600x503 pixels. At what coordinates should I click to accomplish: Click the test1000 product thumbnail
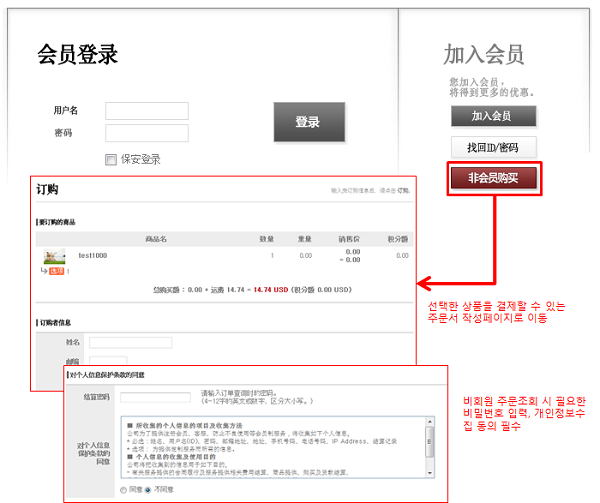tap(54, 256)
